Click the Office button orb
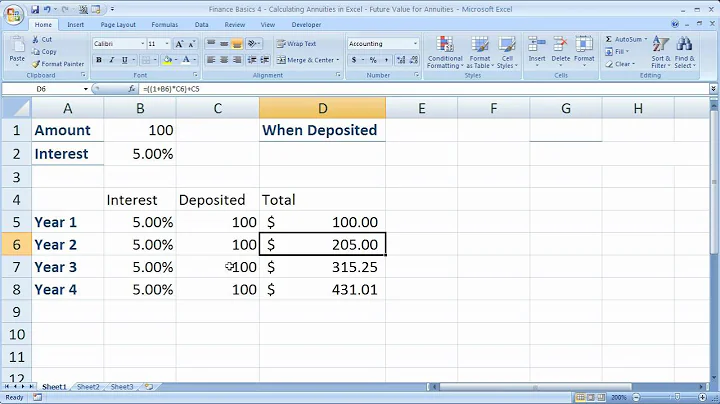This screenshot has width=720, height=404. pos(14,15)
